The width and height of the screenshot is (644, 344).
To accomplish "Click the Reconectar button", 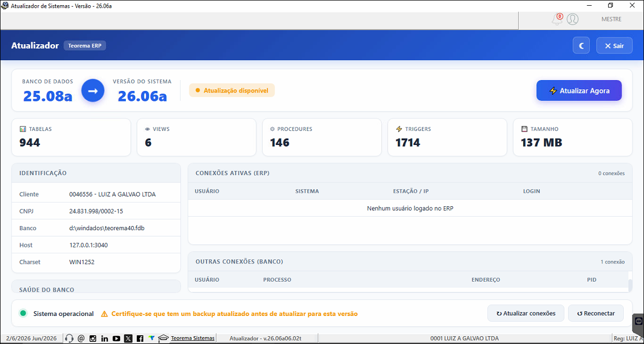I will (596, 313).
